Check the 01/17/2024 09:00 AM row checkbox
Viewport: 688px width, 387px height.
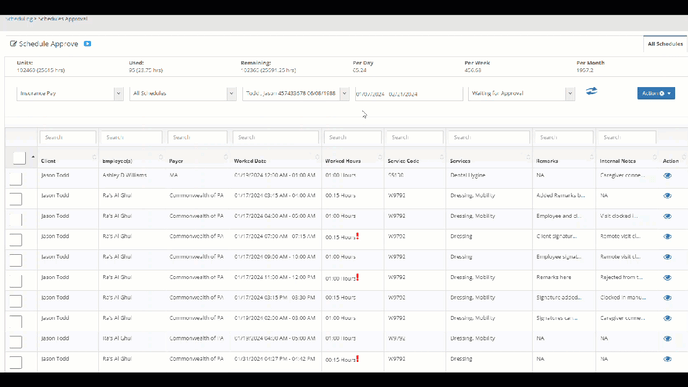16,260
